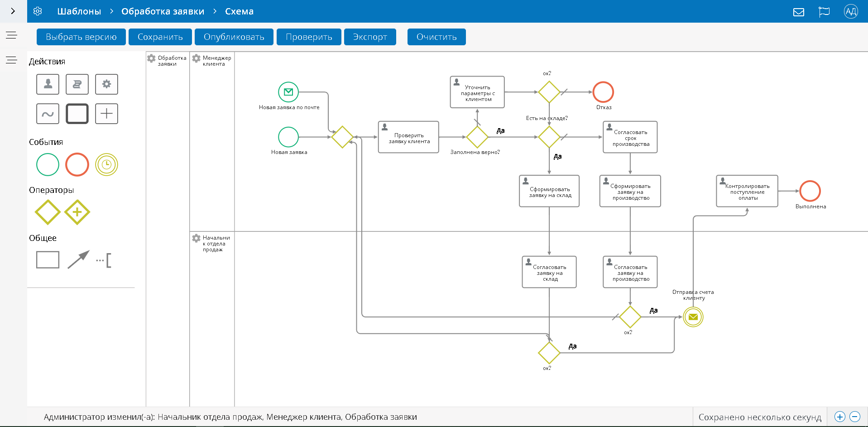Select the service task gear icon

[x=106, y=84]
